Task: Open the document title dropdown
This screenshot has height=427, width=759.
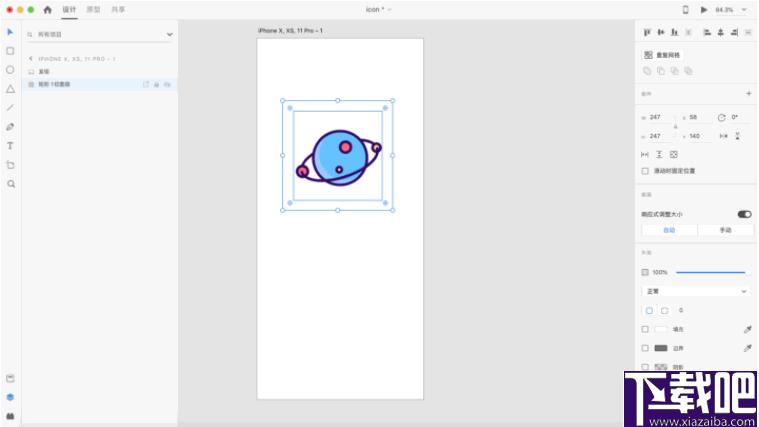Action: pos(389,10)
